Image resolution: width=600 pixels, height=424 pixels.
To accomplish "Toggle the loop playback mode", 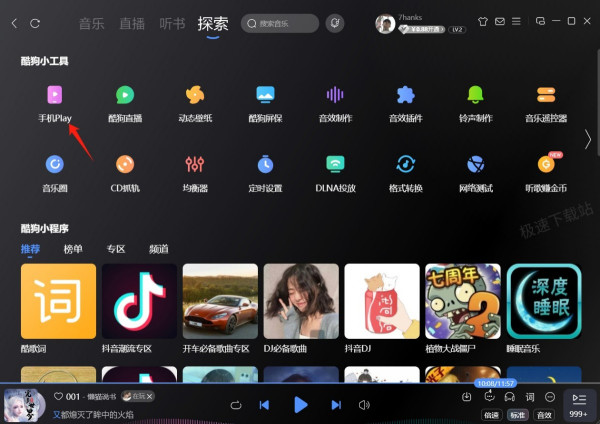I will 236,405.
